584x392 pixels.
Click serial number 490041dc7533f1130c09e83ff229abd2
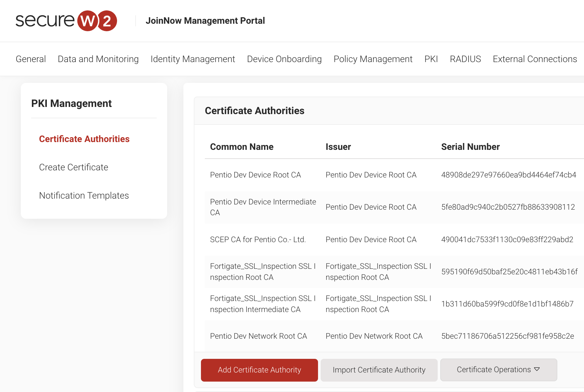(x=507, y=240)
